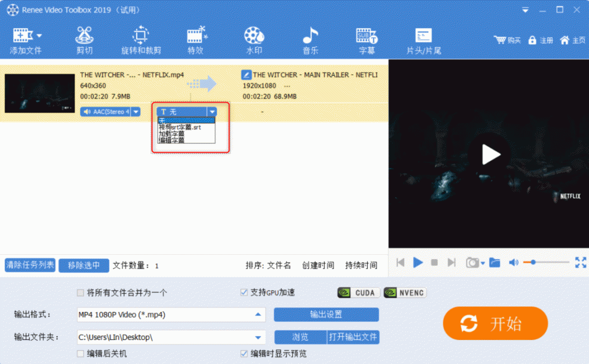Click 浏览 browse button
The width and height of the screenshot is (589, 364).
pyautogui.click(x=300, y=337)
